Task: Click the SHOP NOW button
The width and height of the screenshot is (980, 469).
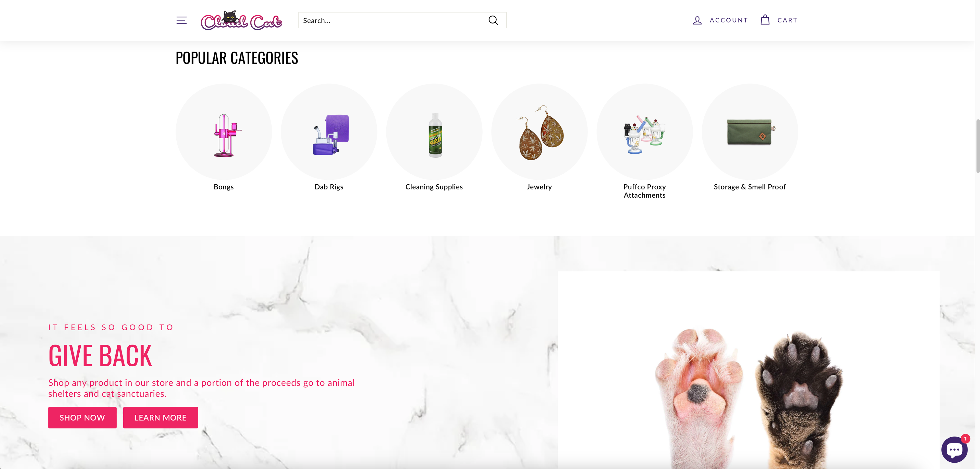Action: [82, 418]
